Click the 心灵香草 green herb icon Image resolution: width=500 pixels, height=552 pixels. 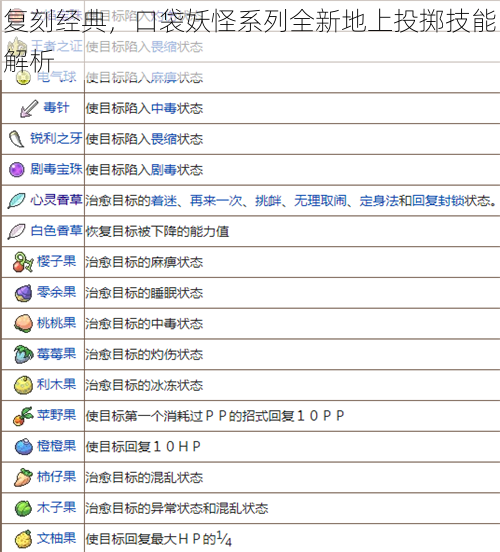coord(17,200)
